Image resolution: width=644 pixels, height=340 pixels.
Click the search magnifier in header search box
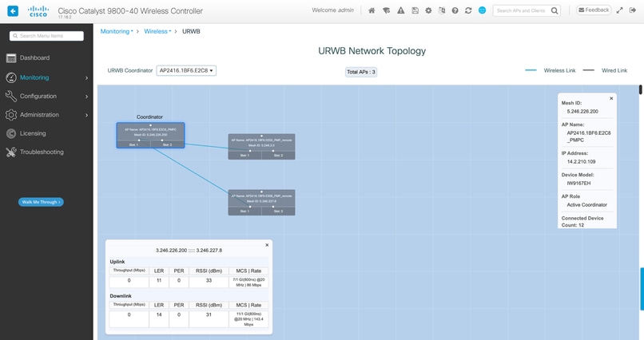(555, 10)
